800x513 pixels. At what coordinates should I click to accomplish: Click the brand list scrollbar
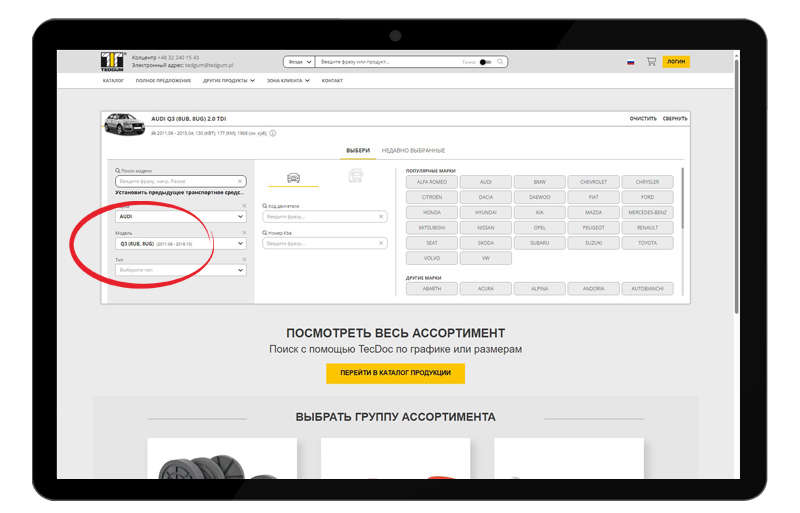pos(683,199)
